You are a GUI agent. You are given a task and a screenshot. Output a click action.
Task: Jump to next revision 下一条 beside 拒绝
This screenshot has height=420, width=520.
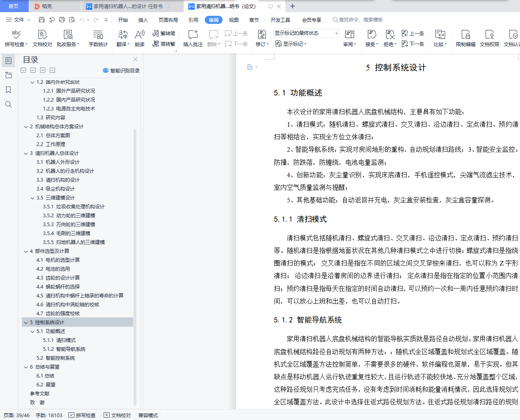click(413, 44)
